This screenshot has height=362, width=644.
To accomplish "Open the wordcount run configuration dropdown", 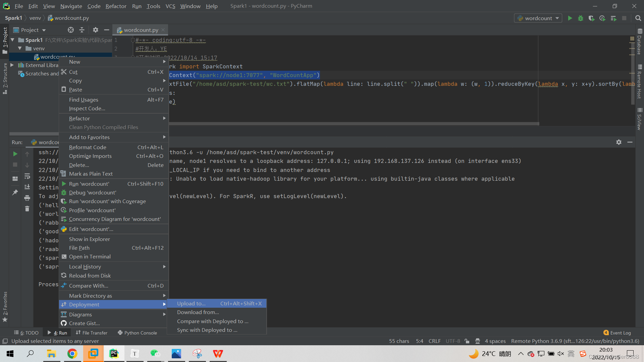I will [538, 18].
